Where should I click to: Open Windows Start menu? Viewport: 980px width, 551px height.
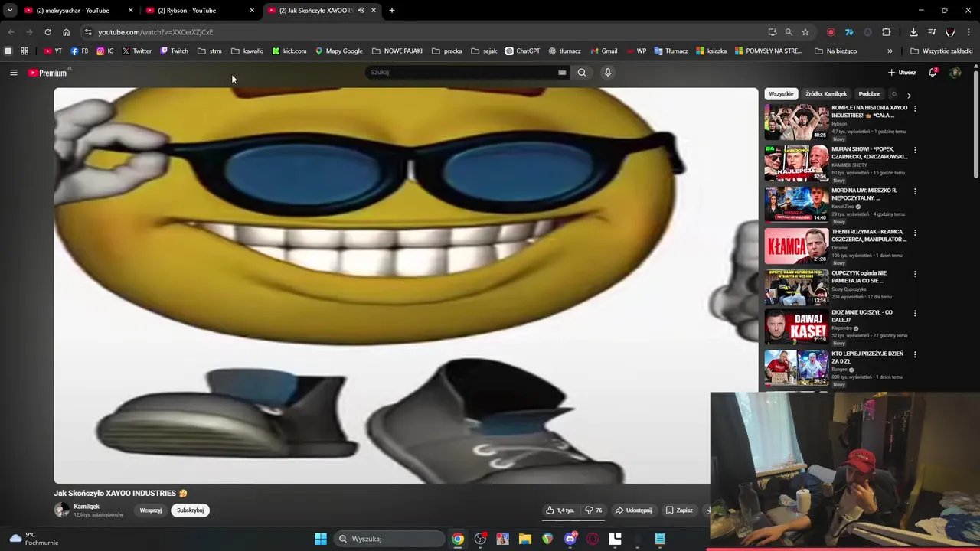pos(321,539)
